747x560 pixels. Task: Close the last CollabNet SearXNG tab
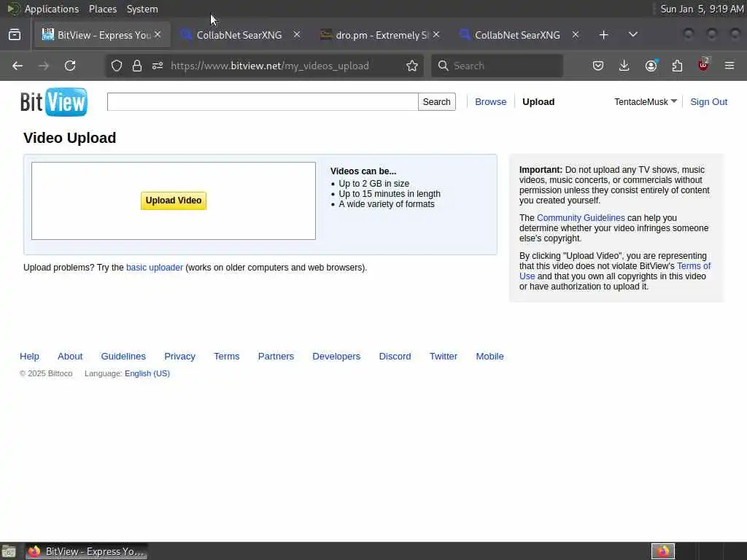tap(576, 35)
